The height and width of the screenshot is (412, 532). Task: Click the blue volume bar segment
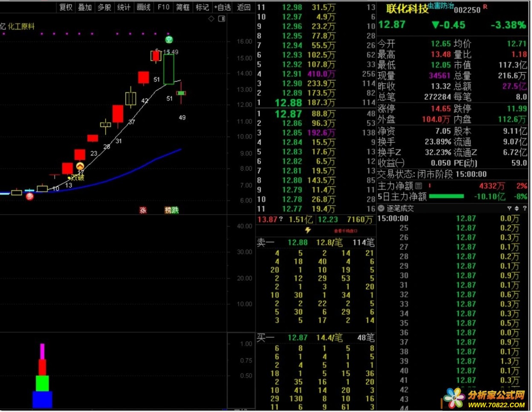coord(42,400)
